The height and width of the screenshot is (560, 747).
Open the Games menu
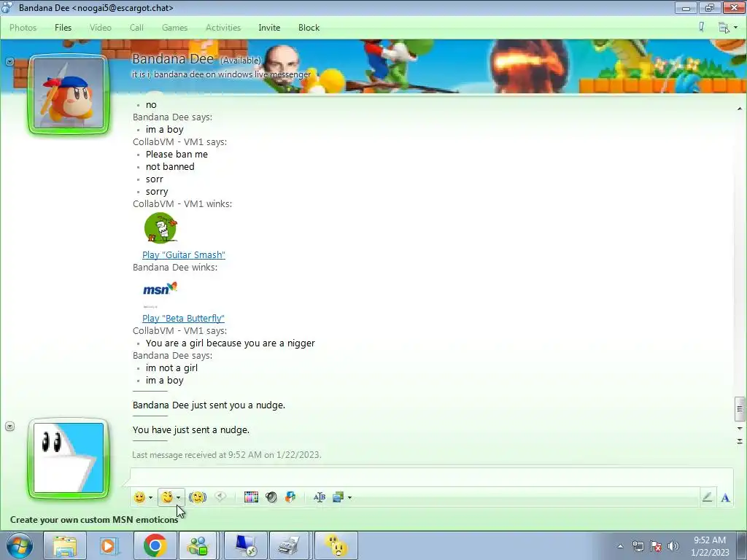pos(174,28)
